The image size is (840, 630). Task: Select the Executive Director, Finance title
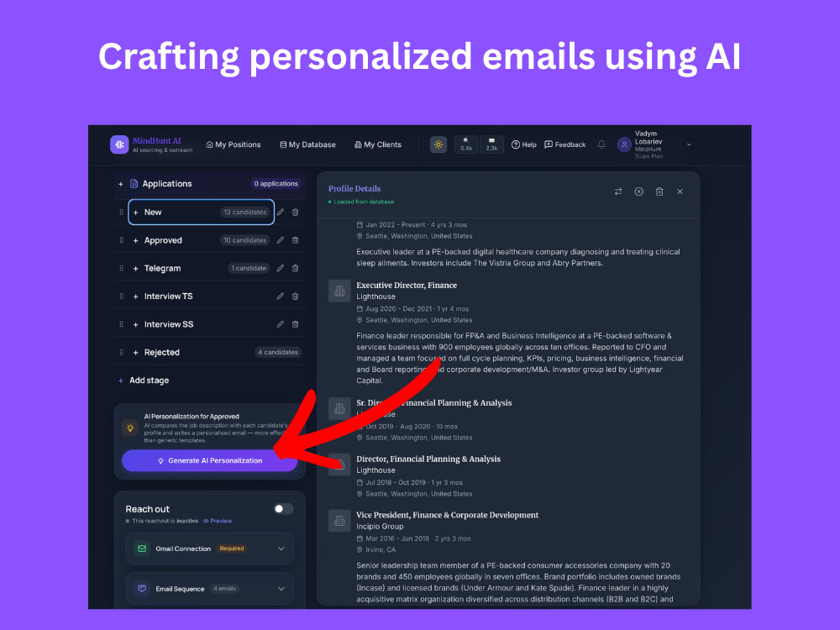pos(407,285)
